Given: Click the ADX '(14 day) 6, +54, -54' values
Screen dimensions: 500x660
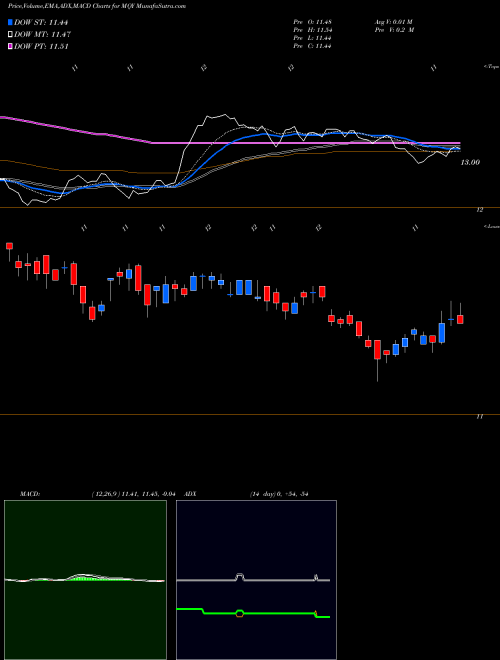Looking at the screenshot, I should 277,494.
